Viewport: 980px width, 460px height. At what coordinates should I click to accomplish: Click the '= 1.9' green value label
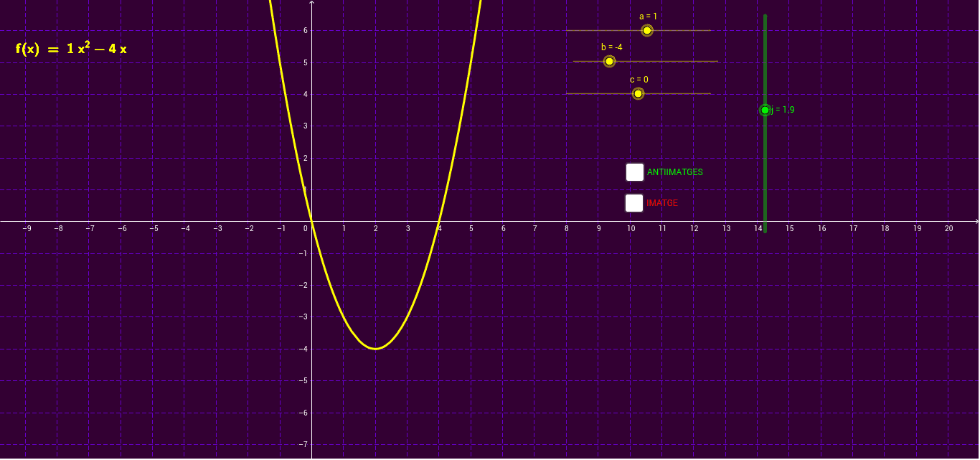(783, 110)
